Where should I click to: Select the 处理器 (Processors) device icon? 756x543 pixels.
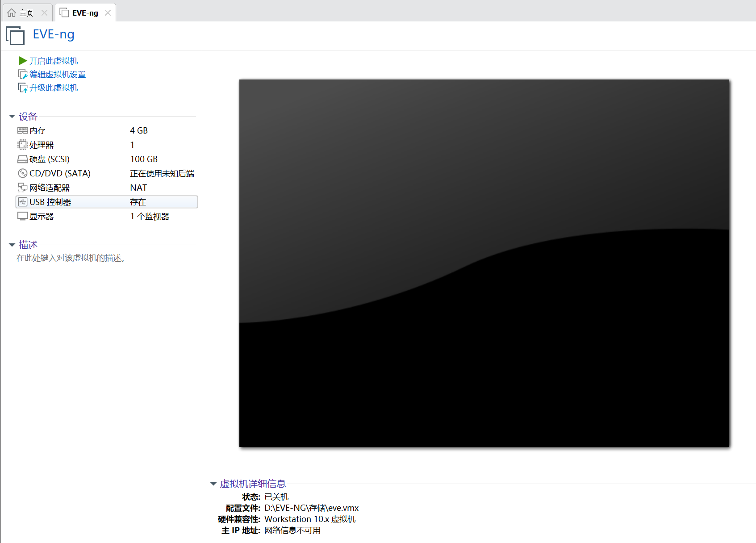[x=22, y=144]
